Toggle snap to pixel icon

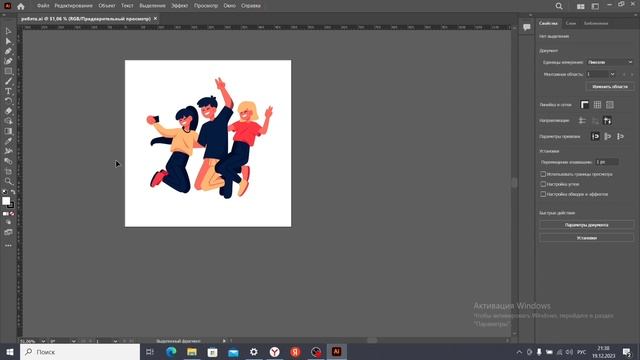tap(608, 136)
